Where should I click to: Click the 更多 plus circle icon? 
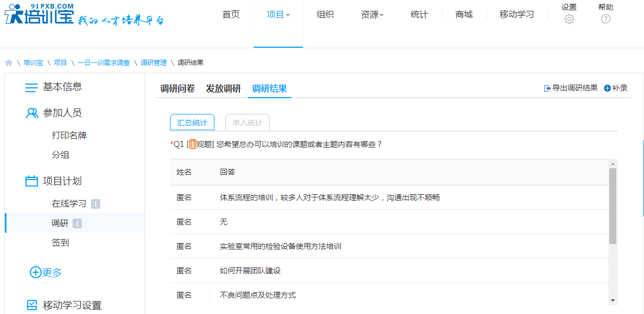pyautogui.click(x=35, y=272)
